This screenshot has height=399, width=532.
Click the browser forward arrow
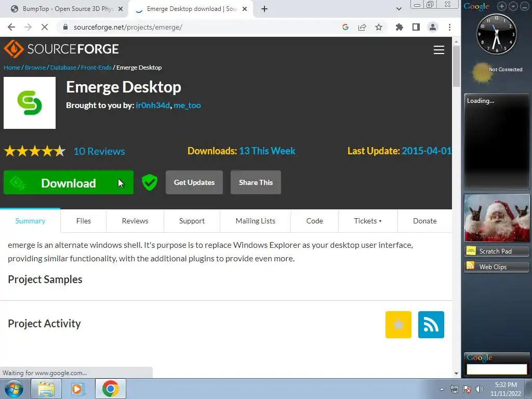tap(28, 27)
